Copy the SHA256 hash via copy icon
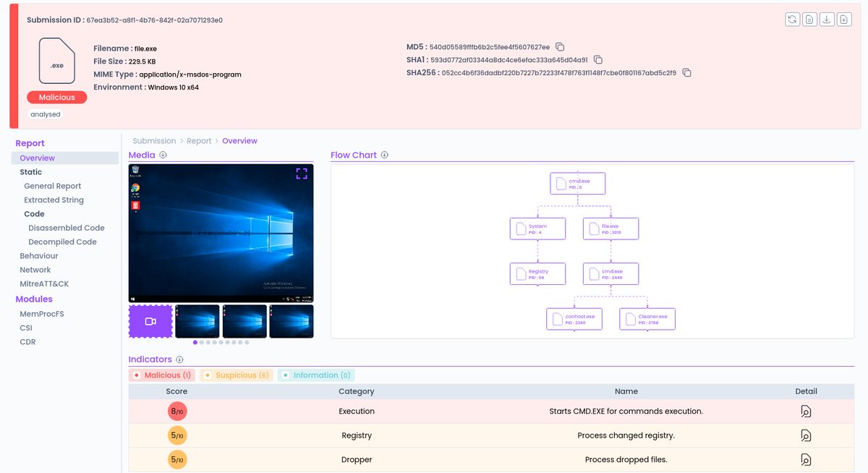868x473 pixels. coord(686,72)
